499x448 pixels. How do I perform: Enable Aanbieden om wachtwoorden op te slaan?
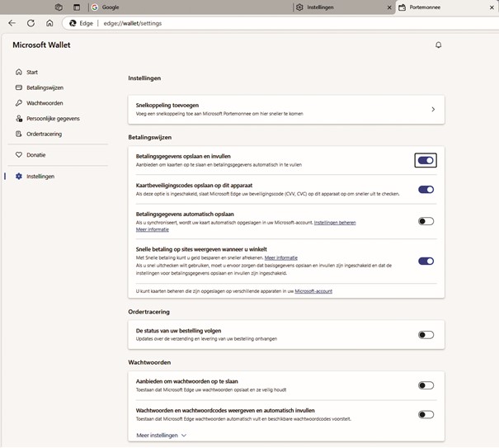pos(426,385)
